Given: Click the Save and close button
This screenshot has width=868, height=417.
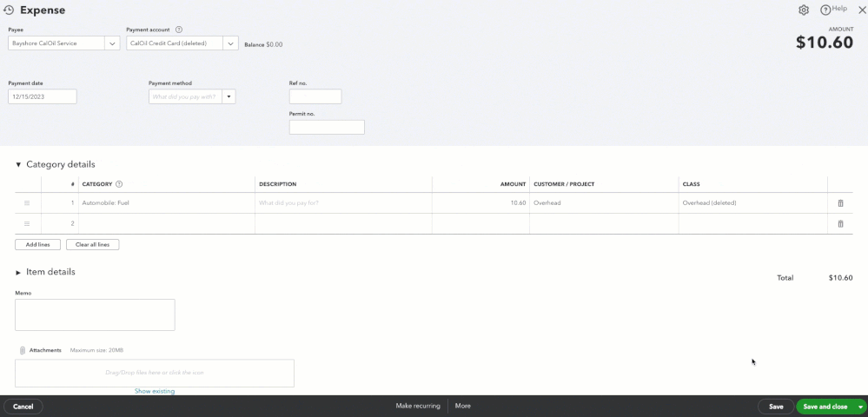Looking at the screenshot, I should [x=825, y=407].
